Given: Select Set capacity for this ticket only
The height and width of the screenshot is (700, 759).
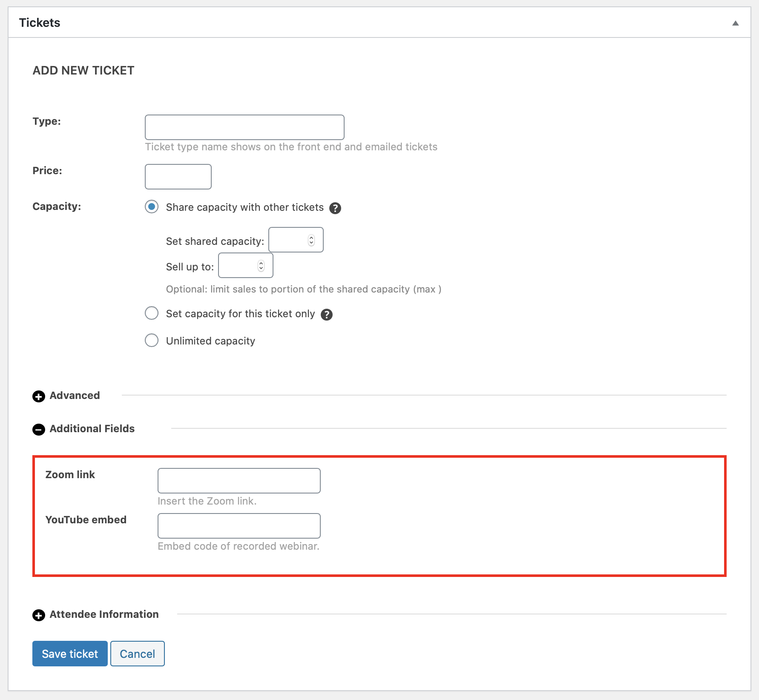Looking at the screenshot, I should click(152, 313).
